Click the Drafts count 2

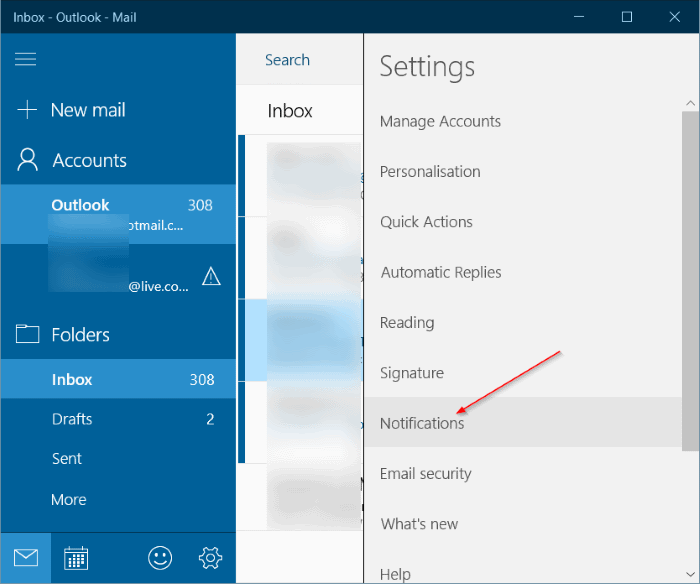pyautogui.click(x=210, y=419)
